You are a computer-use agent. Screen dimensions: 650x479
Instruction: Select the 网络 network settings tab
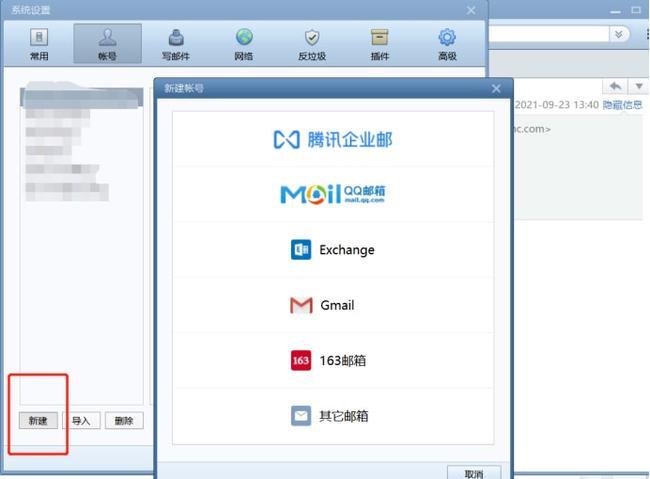point(244,44)
